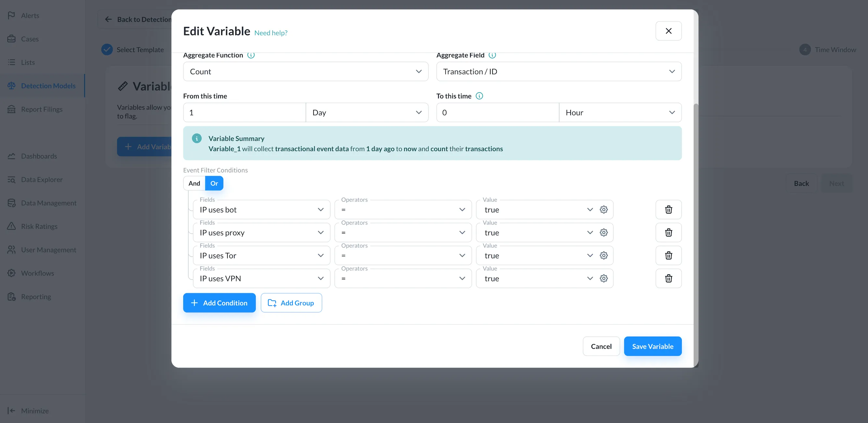Switch filter logic to And

click(x=194, y=184)
